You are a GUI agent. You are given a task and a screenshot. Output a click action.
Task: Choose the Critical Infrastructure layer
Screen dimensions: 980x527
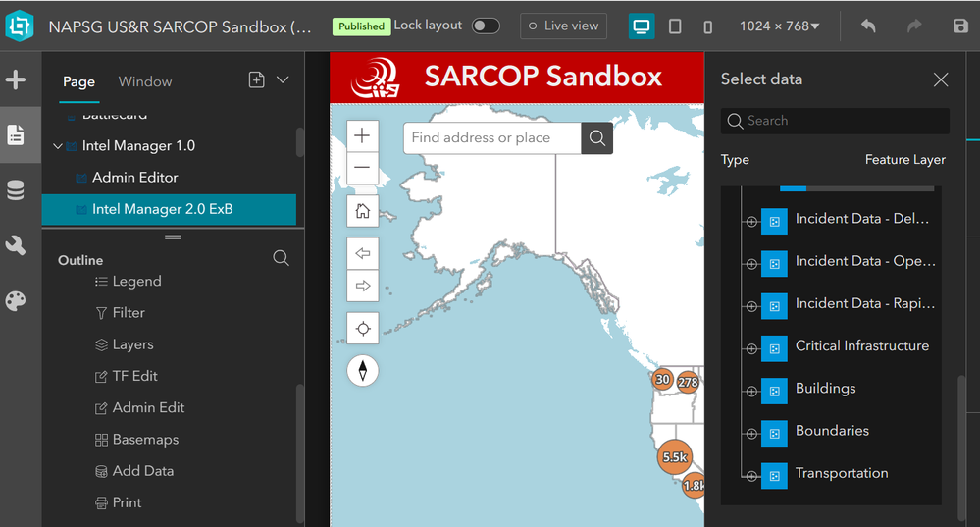862,345
